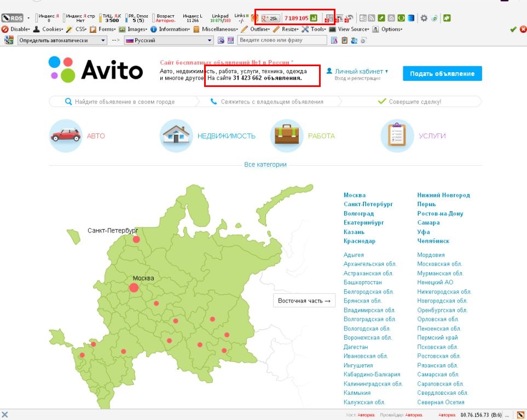Click the Подать объявление button
This screenshot has height=420, width=527.
pyautogui.click(x=442, y=73)
